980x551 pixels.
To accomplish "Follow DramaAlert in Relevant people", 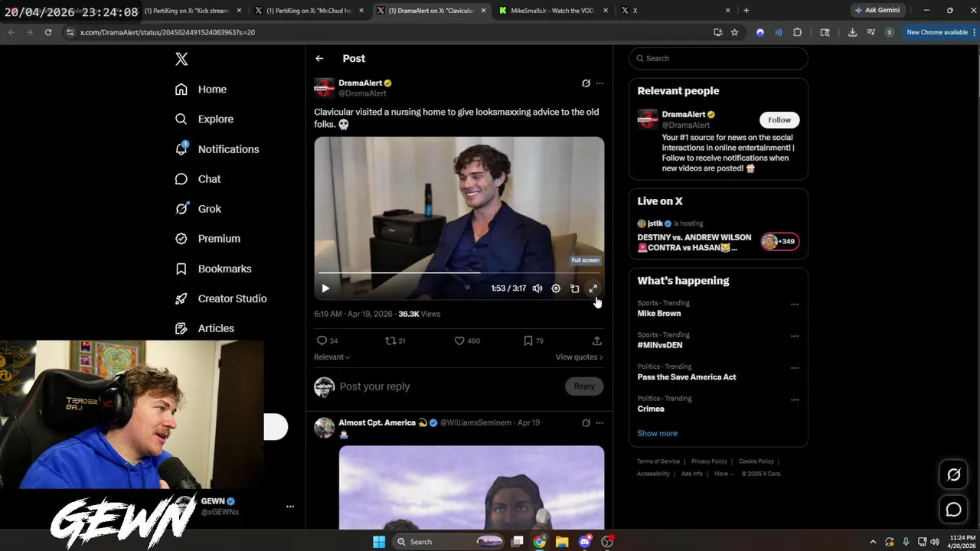I will 779,120.
